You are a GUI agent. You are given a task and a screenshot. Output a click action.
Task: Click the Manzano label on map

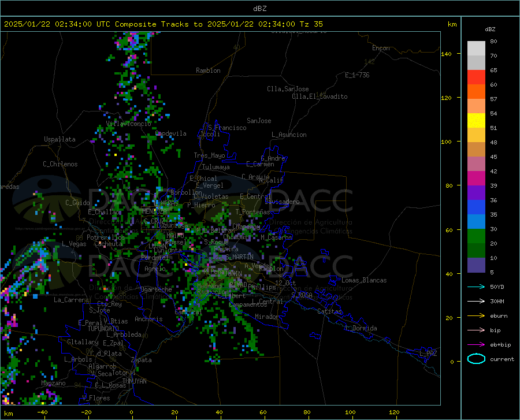tap(53, 383)
